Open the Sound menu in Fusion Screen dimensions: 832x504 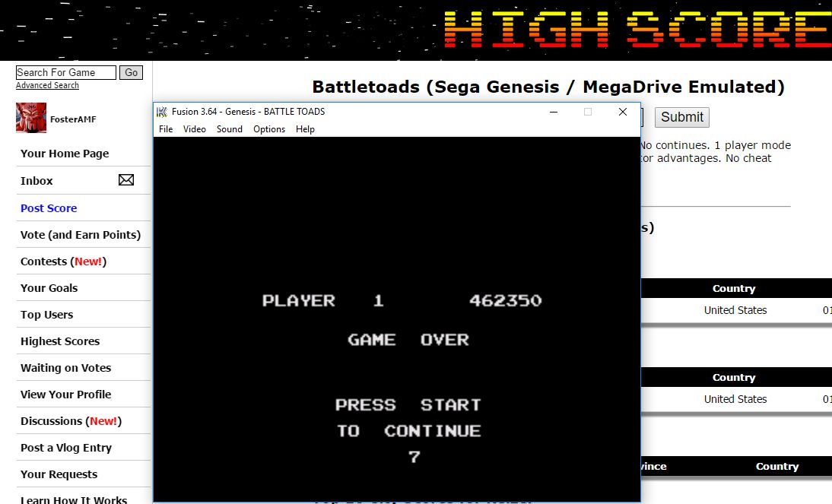tap(229, 129)
